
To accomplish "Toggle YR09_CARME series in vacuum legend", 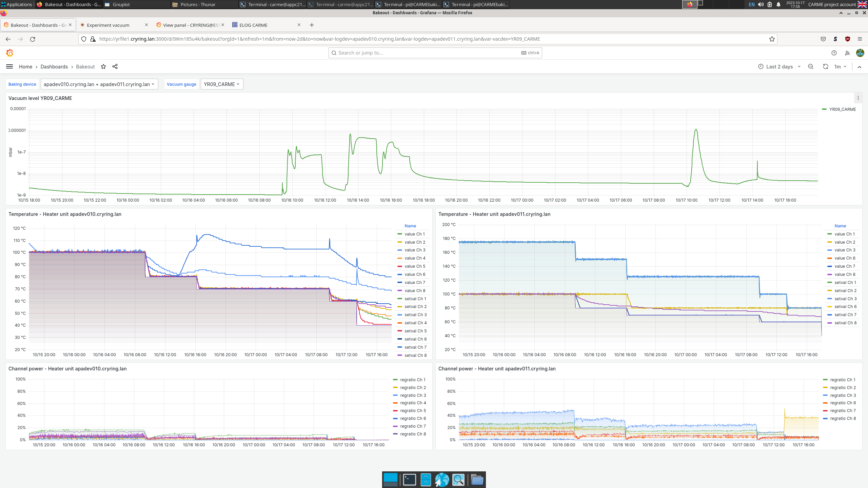I will pos(842,109).
